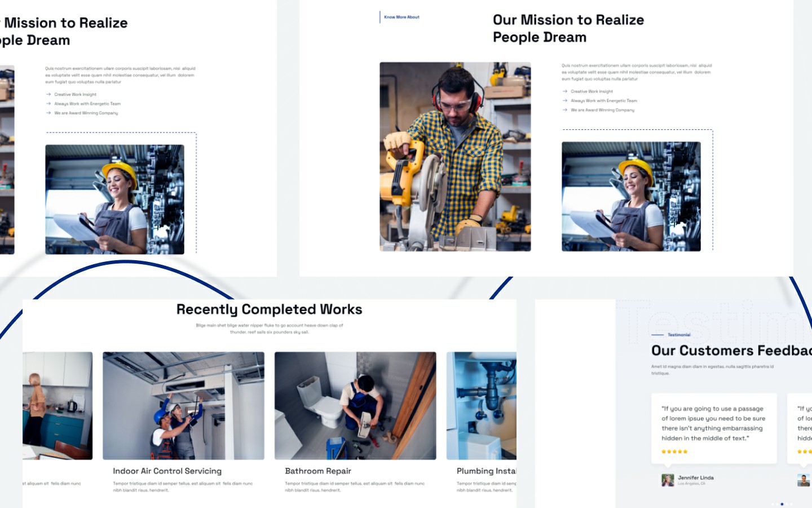This screenshot has width=812, height=508.
Task: Click the arrow bullet before left-column "Always Work with Energetic Team"
Action: coord(48,103)
